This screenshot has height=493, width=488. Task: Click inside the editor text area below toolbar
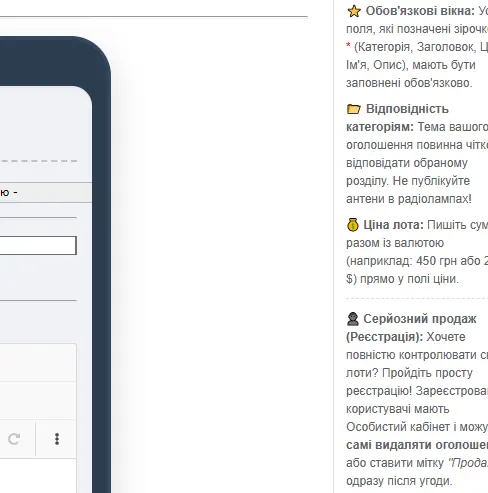click(38, 476)
